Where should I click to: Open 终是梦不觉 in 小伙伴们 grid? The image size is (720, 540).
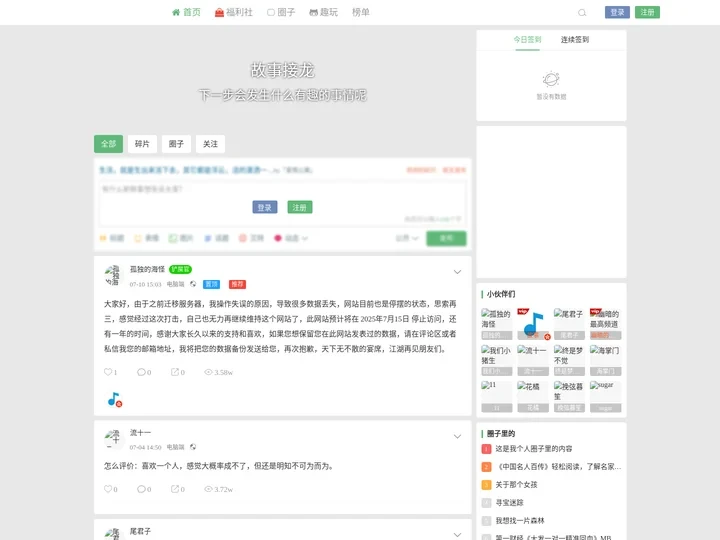point(569,360)
